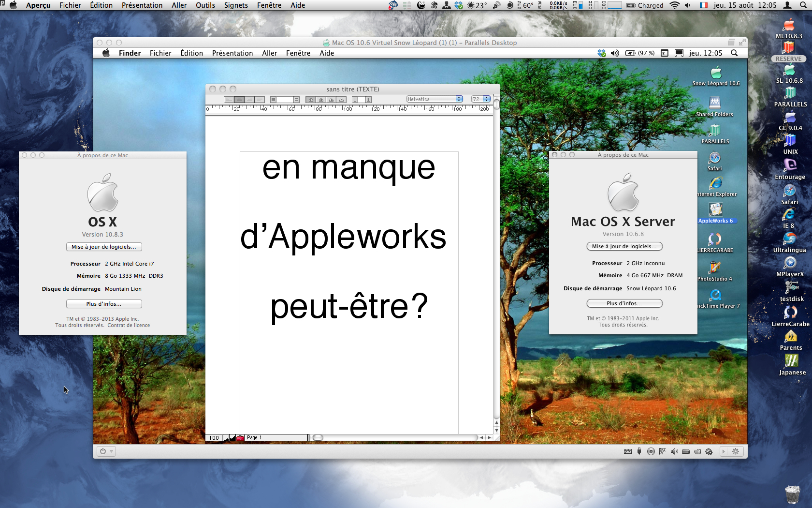Click the AppleWorks horizontal scrollbar thumb
This screenshot has width=812, height=508.
[318, 438]
